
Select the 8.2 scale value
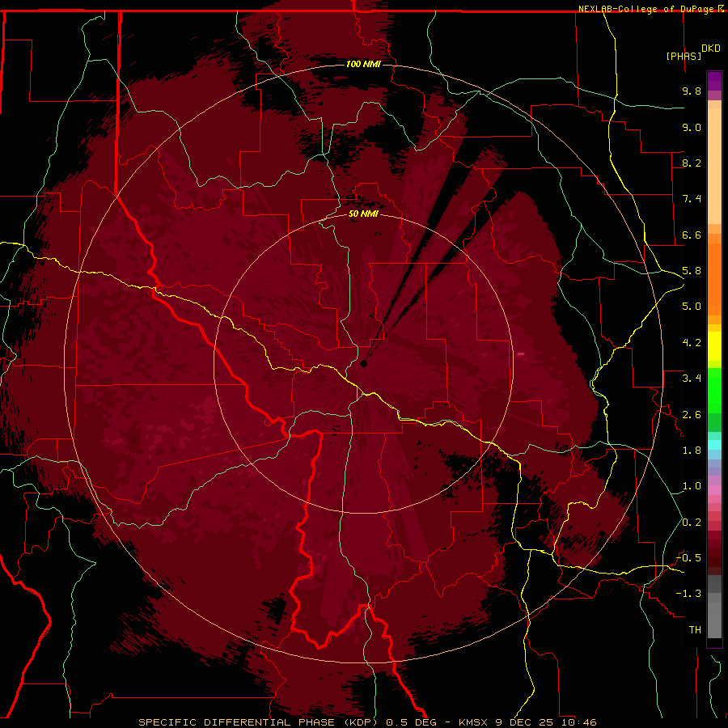pos(692,163)
